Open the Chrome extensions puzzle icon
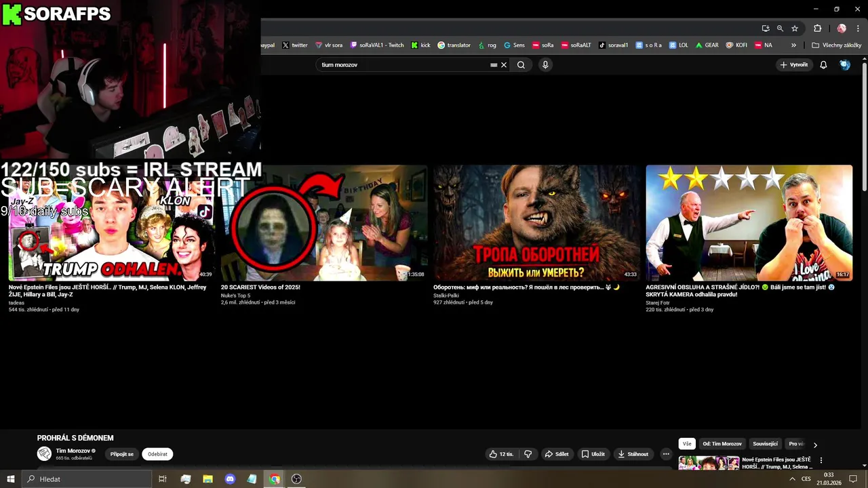This screenshot has width=868, height=488. click(817, 28)
